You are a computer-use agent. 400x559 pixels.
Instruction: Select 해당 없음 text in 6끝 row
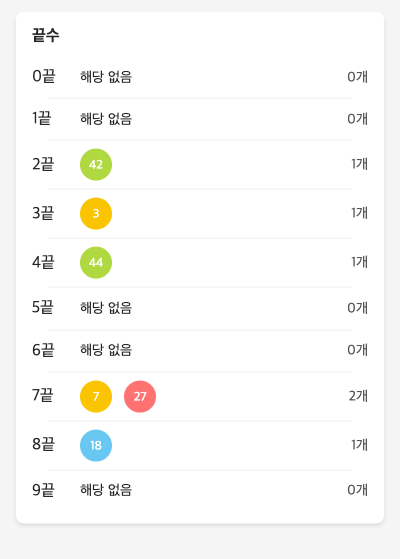tap(106, 350)
